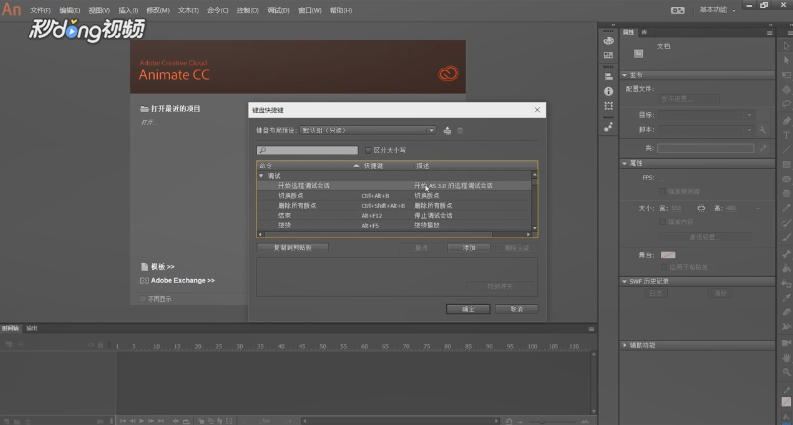Open the 文件(F) menu

[x=40, y=10]
